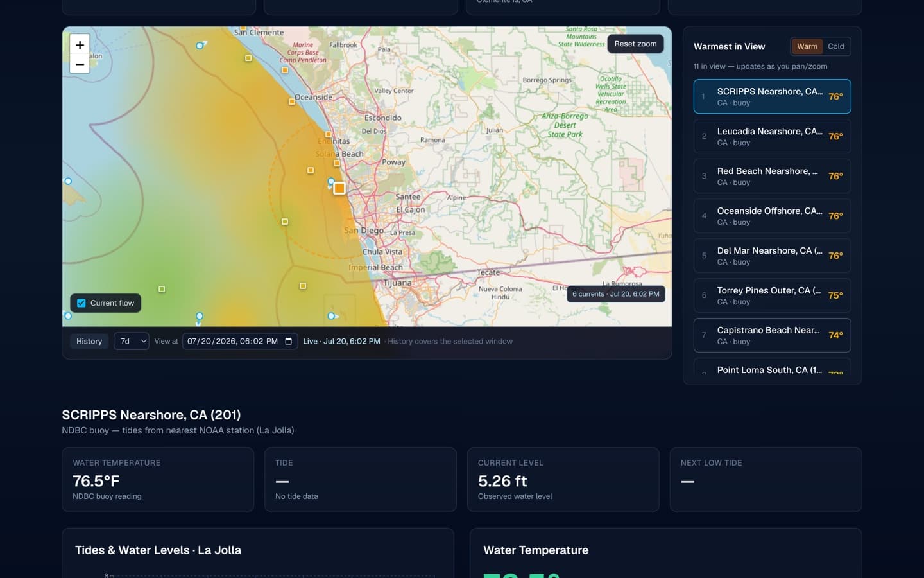Zoom in on the map
The image size is (924, 578).
(80, 45)
